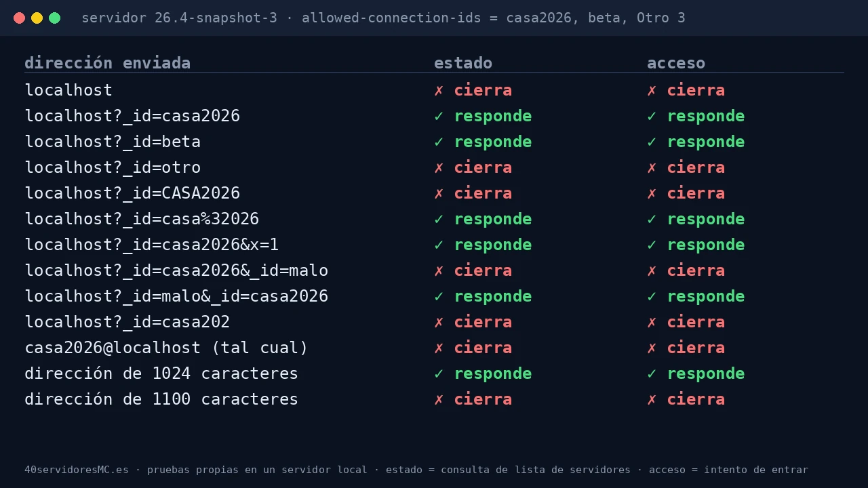This screenshot has height=488, width=868.
Task: Click the yellow minimize window dot
Action: click(37, 18)
